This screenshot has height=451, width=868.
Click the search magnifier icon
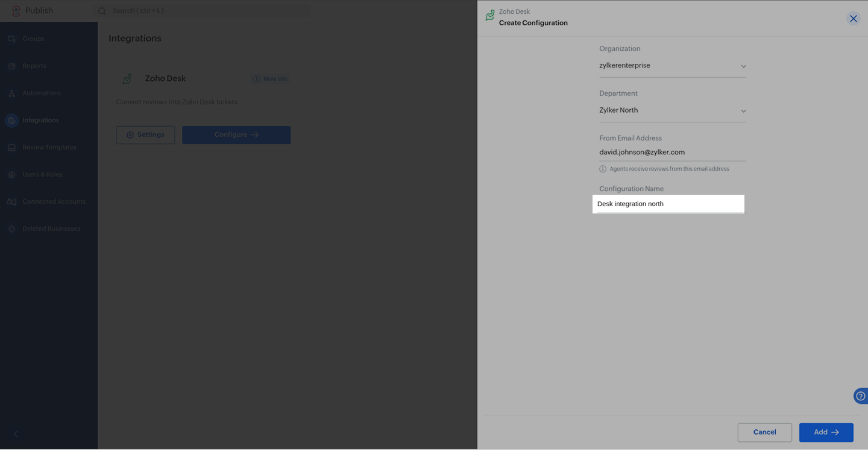pos(102,11)
